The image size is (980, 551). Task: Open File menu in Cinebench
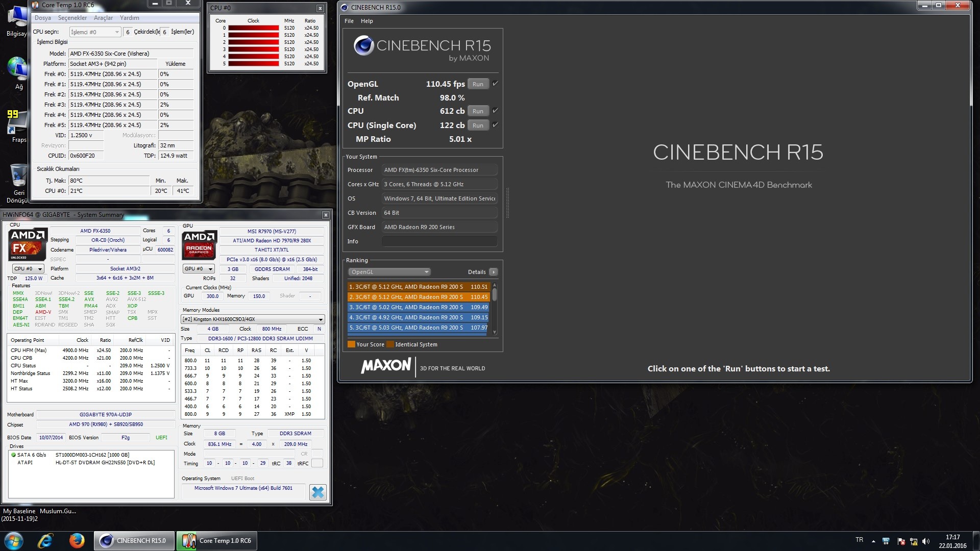coord(349,21)
